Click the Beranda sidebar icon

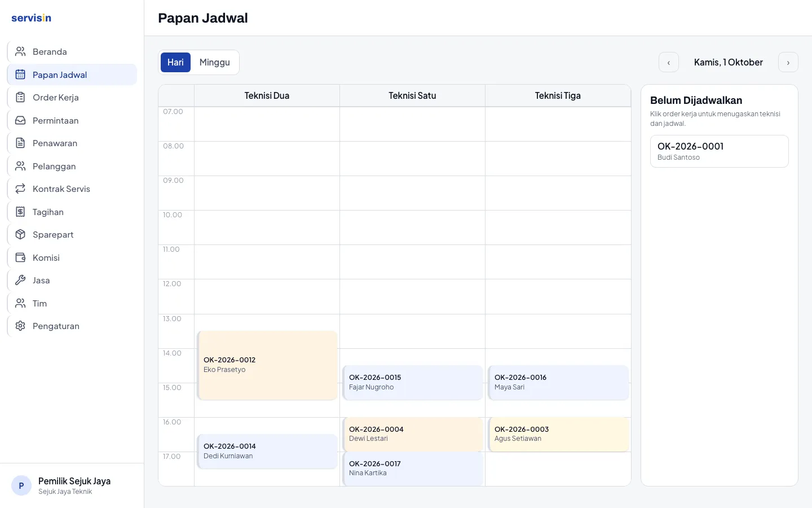point(20,51)
